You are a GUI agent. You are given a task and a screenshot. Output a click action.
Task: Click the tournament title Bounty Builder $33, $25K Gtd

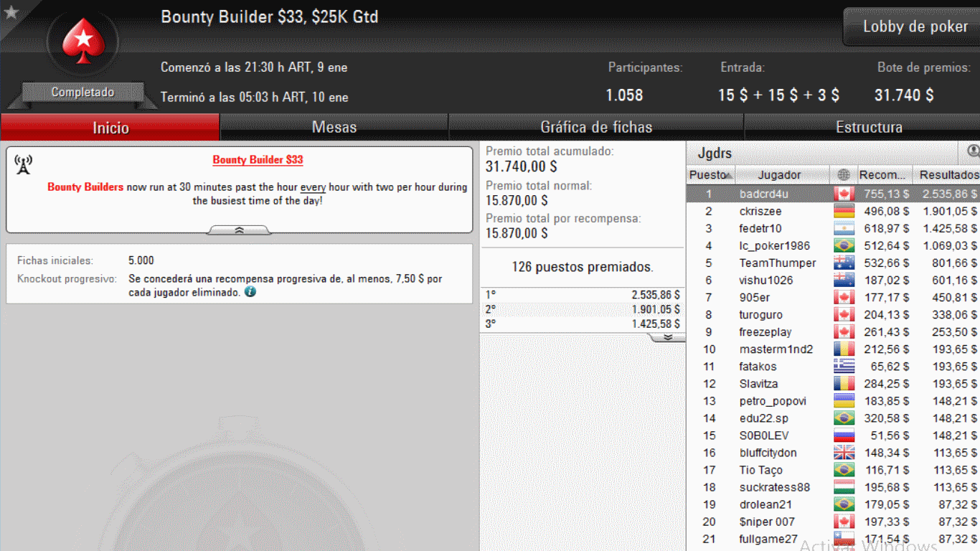[270, 17]
